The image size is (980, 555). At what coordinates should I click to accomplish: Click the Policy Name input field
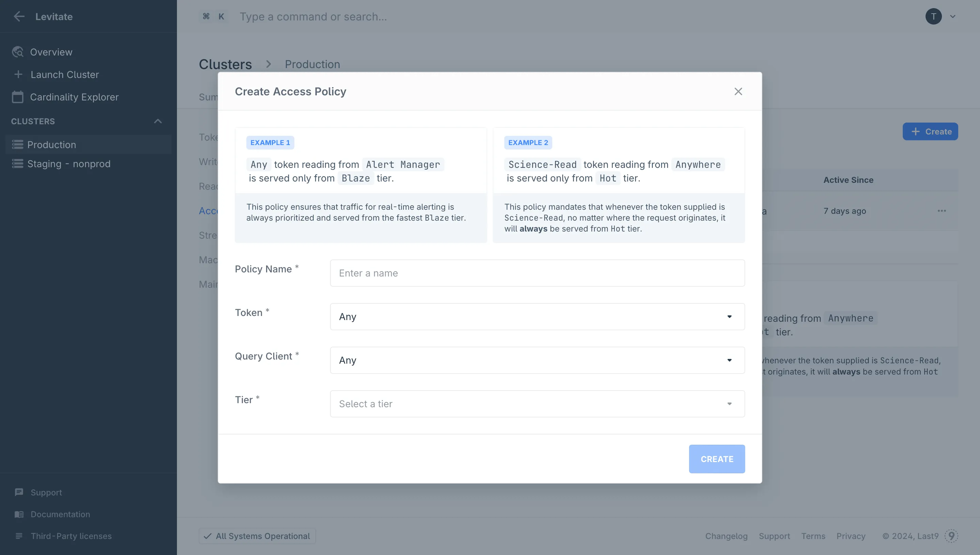[537, 273]
